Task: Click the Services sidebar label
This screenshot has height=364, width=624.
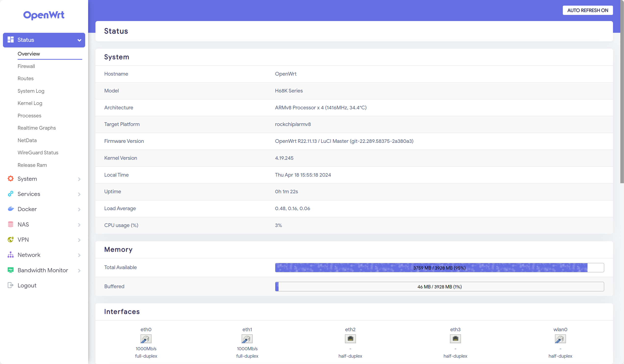Action: 29,194
